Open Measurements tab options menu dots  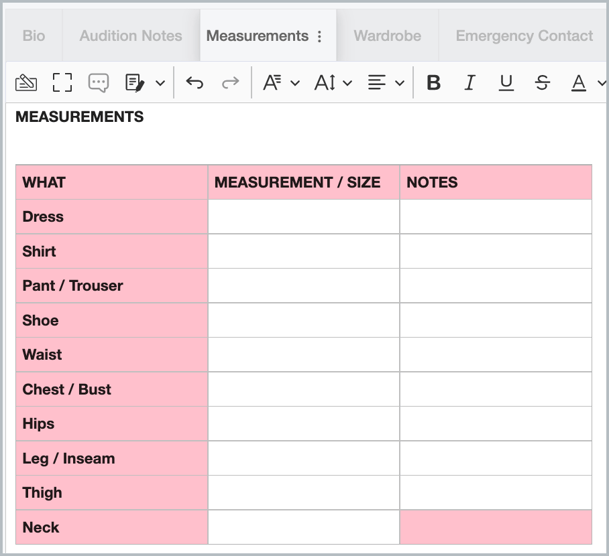pos(319,36)
